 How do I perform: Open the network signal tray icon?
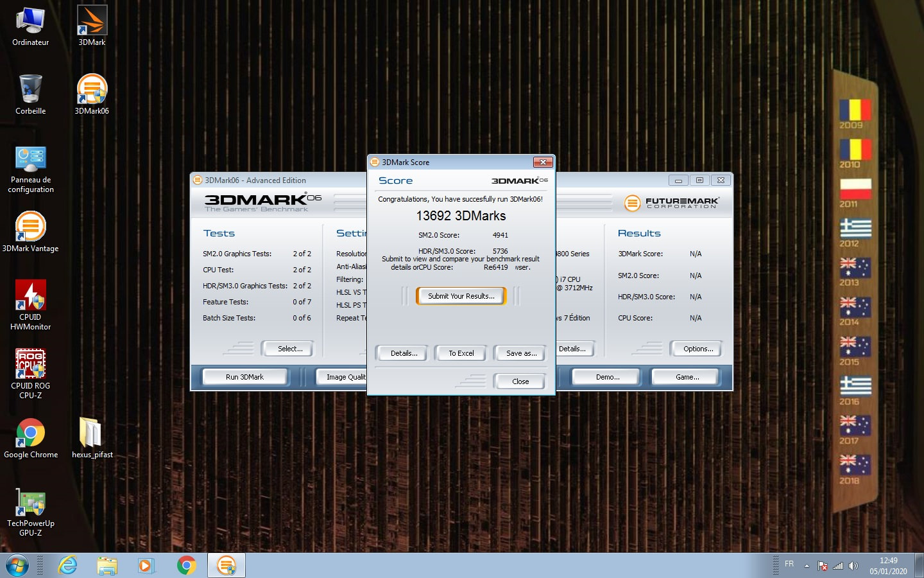[x=838, y=566]
